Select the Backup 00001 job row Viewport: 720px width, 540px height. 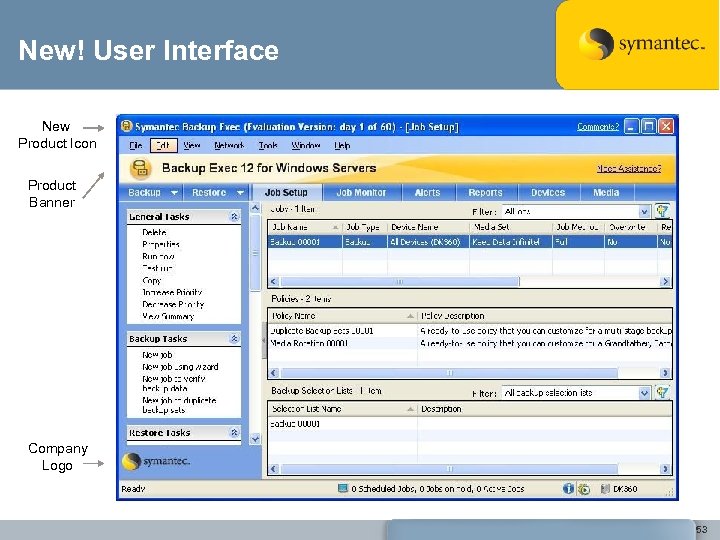(469, 242)
